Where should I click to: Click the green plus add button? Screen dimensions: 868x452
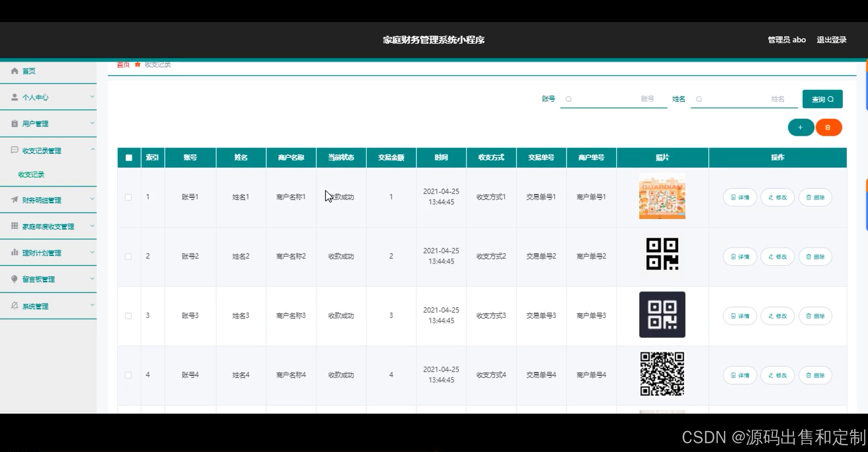(801, 128)
